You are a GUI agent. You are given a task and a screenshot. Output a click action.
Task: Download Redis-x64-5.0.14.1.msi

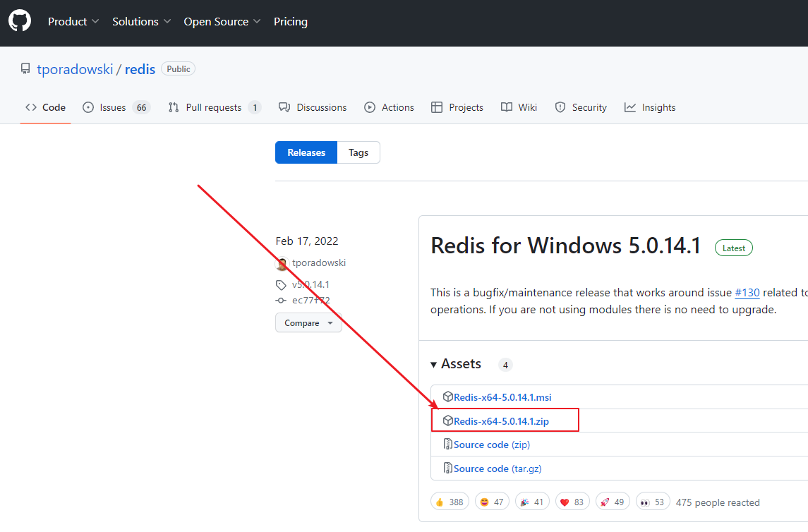point(502,397)
